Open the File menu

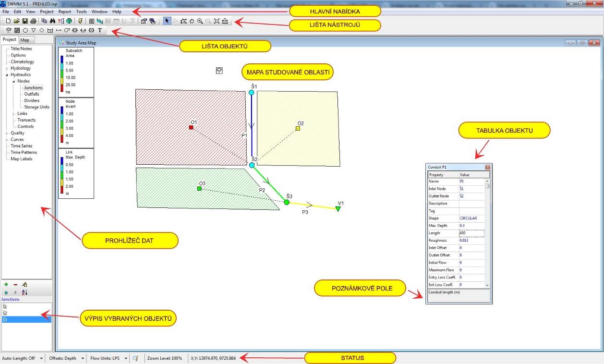5,11
